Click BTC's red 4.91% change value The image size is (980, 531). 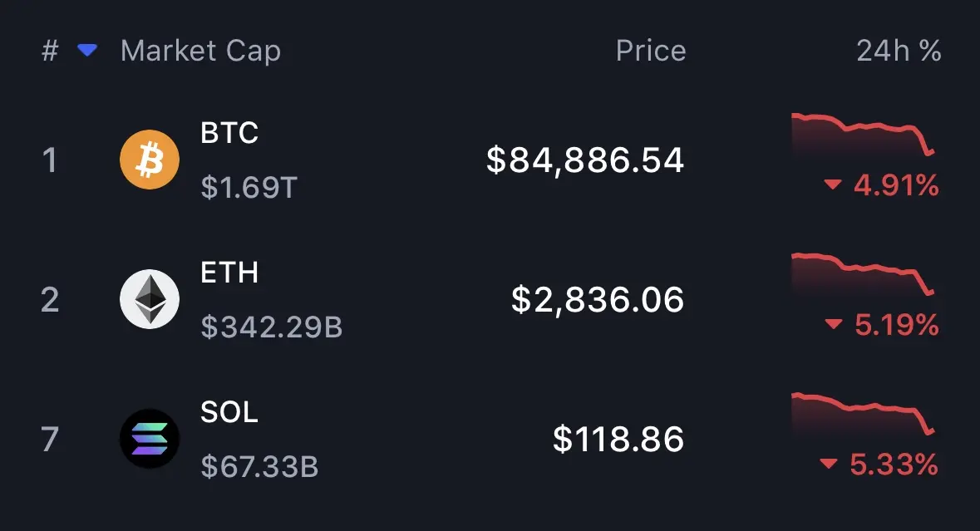tap(895, 186)
